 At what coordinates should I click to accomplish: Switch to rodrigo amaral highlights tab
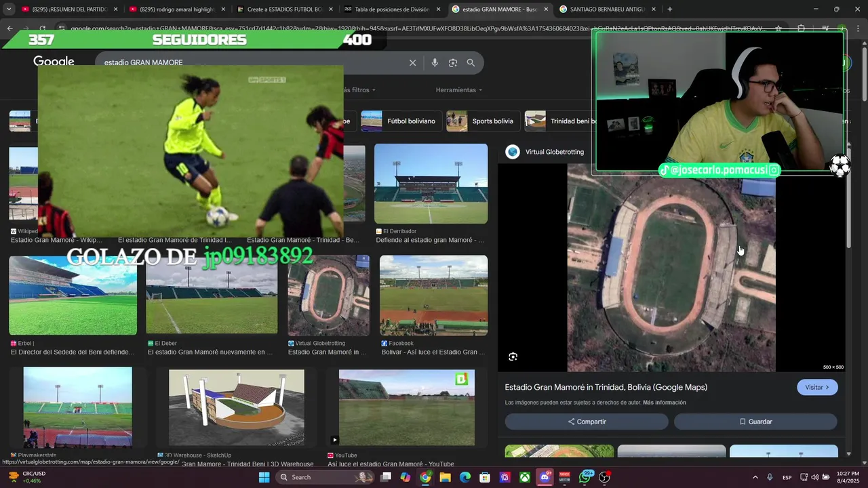tap(176, 9)
